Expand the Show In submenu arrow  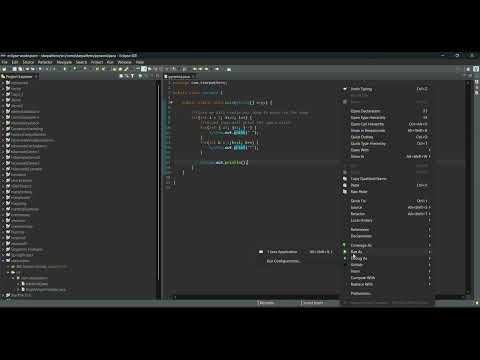pos(429,156)
